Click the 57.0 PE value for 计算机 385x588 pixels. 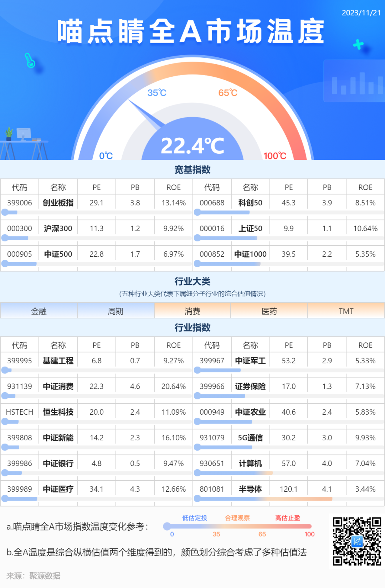[x=289, y=464]
